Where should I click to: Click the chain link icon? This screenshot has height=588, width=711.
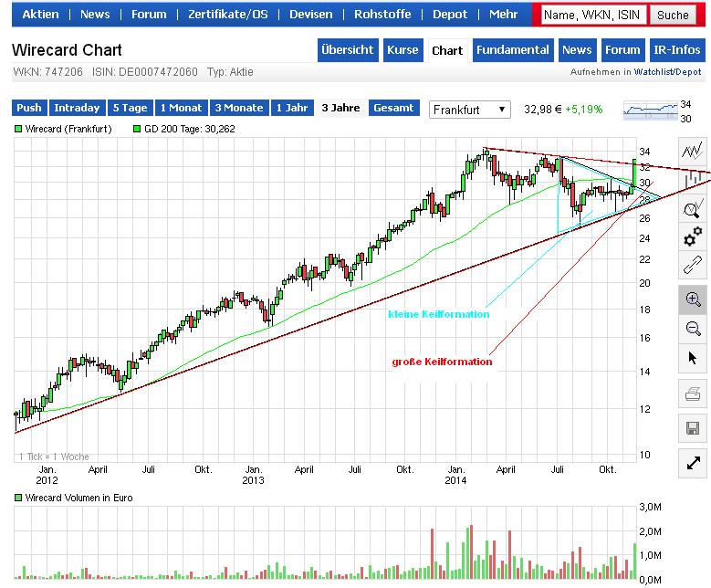(x=693, y=265)
